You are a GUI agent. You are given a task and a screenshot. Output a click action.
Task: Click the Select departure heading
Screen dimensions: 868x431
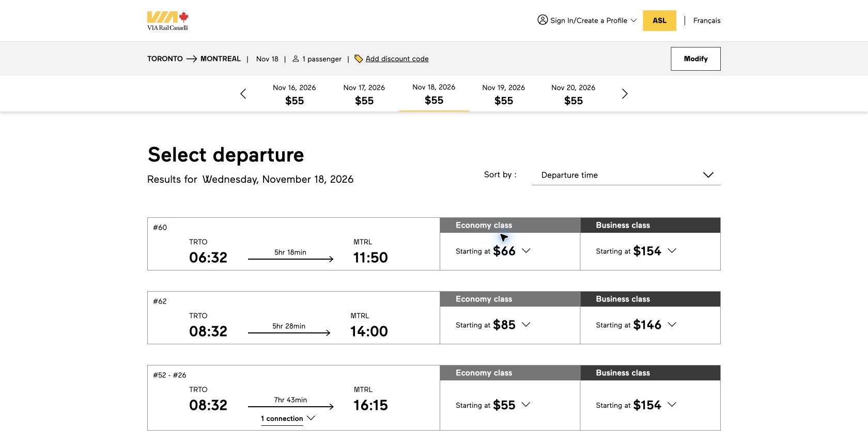226,155
